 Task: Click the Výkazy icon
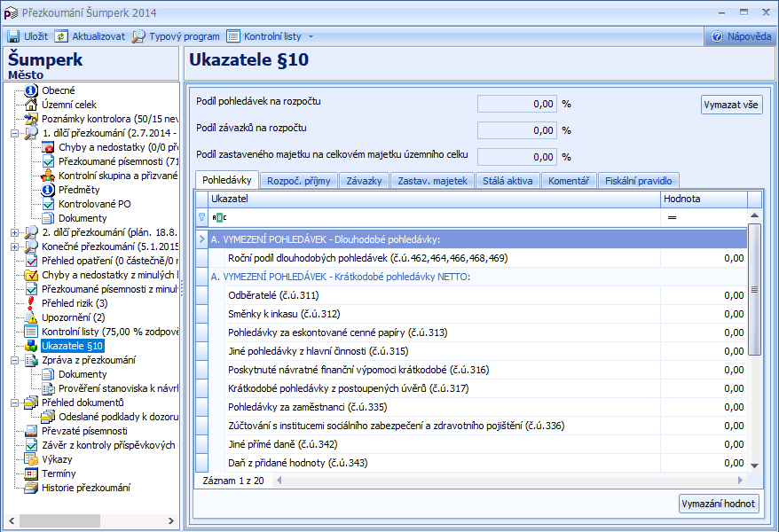click(x=31, y=459)
